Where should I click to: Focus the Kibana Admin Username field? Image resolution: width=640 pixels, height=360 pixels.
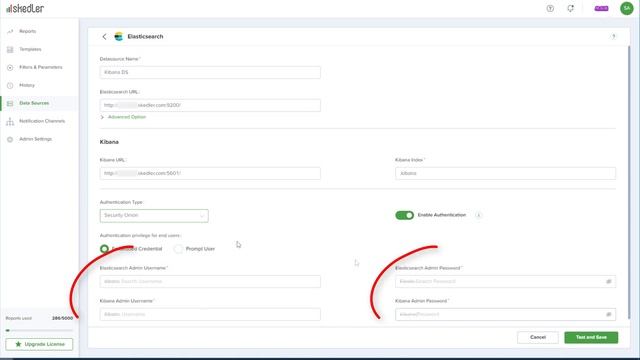point(210,314)
